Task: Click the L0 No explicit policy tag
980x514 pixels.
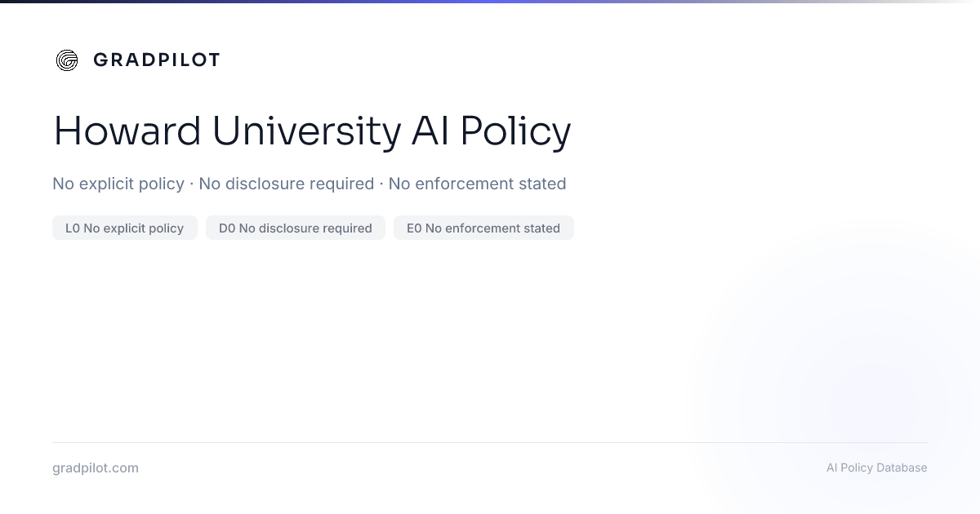Action: coord(125,228)
